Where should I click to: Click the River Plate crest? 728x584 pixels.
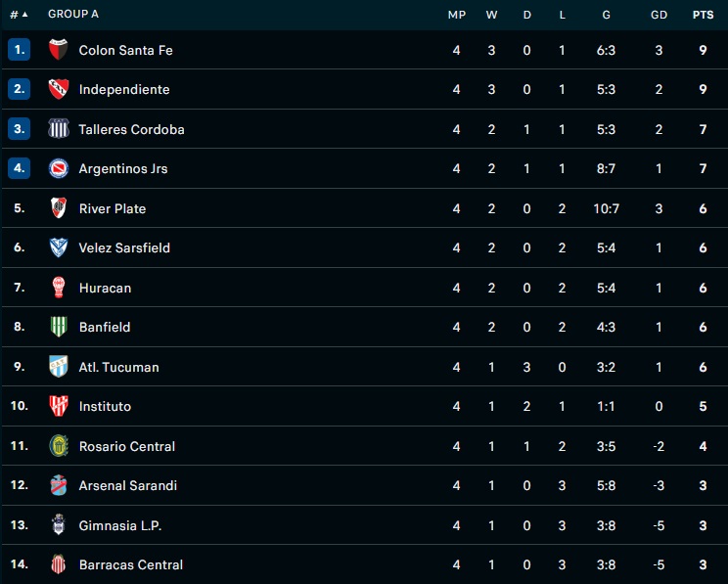[59, 208]
